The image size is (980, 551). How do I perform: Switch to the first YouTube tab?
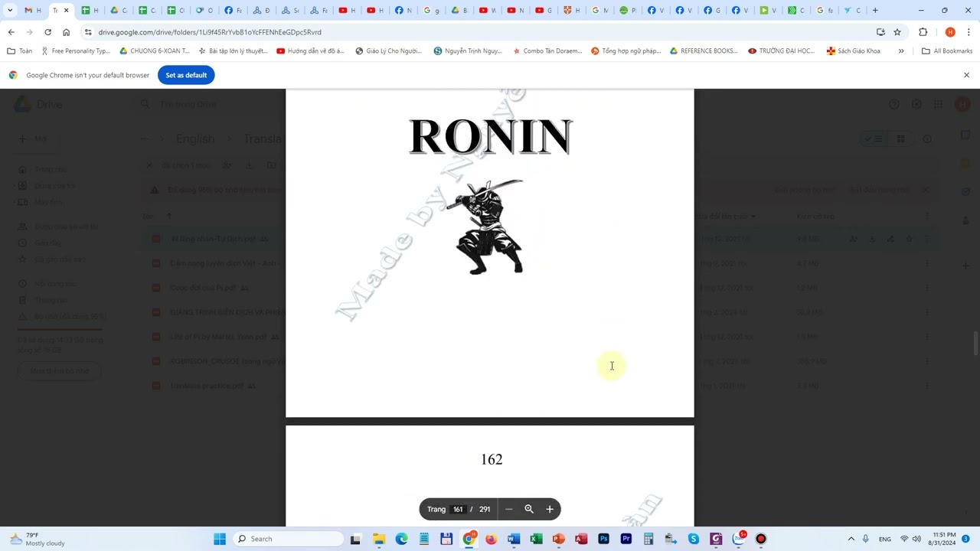point(346,10)
